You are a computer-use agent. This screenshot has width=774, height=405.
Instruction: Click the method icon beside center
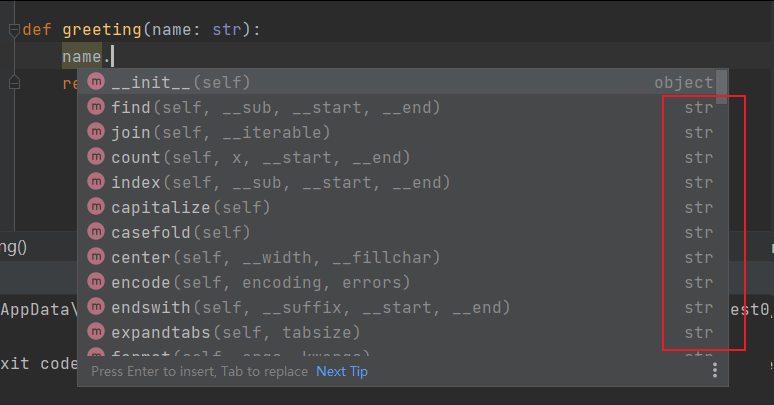[96, 257]
